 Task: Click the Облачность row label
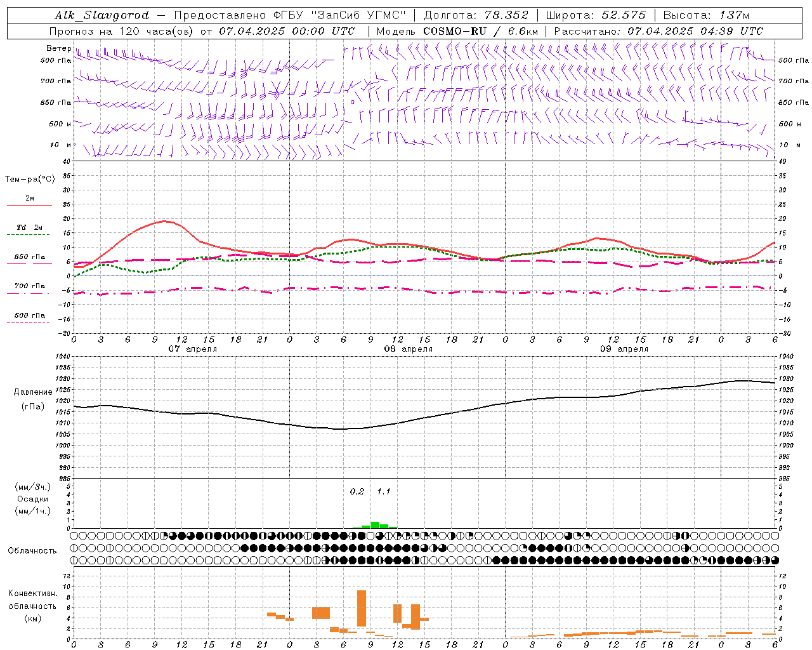pos(32,551)
